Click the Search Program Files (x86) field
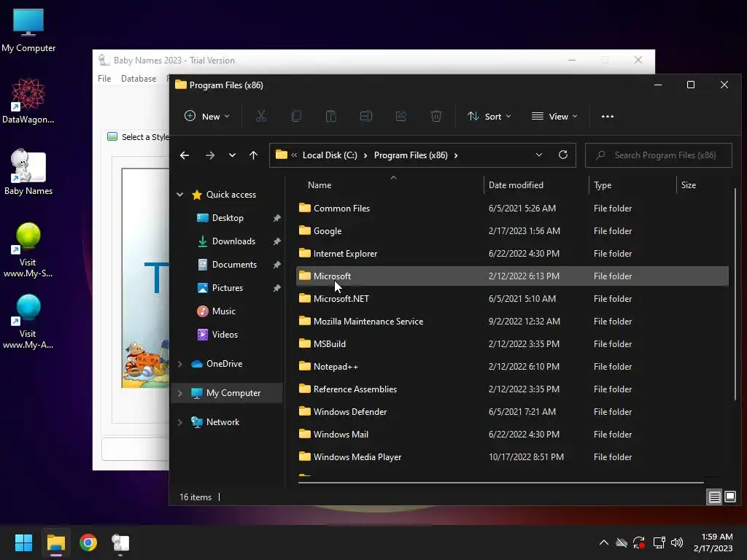This screenshot has height=560, width=747. (659, 155)
